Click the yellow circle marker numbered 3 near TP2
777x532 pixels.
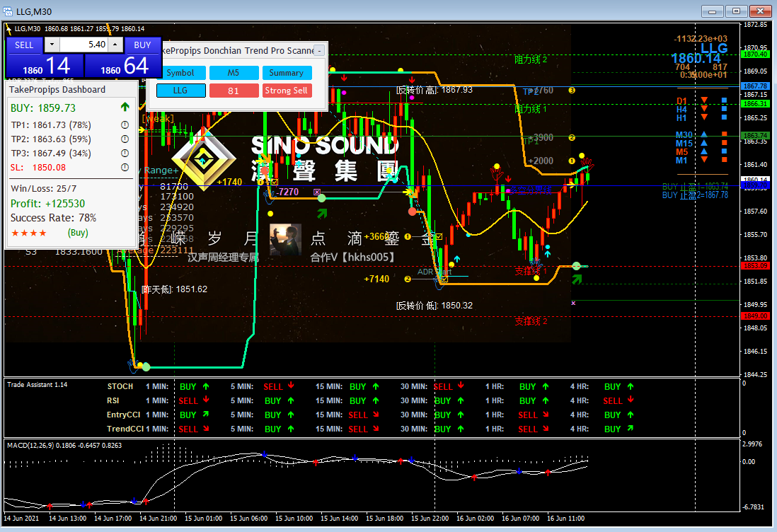click(572, 90)
